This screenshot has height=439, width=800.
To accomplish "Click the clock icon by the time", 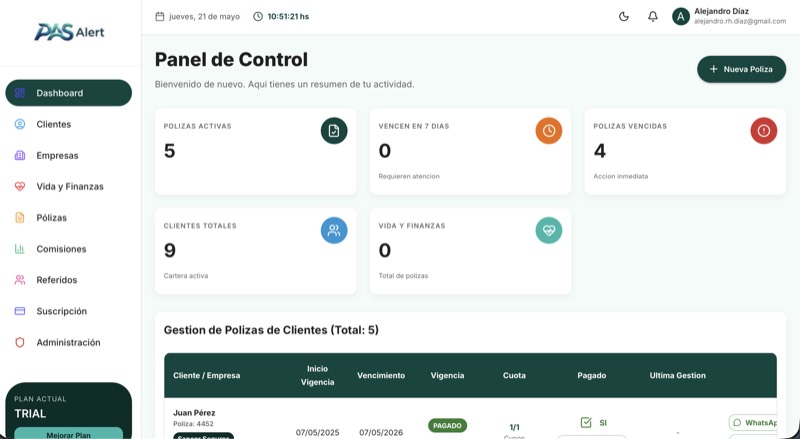I will (258, 16).
